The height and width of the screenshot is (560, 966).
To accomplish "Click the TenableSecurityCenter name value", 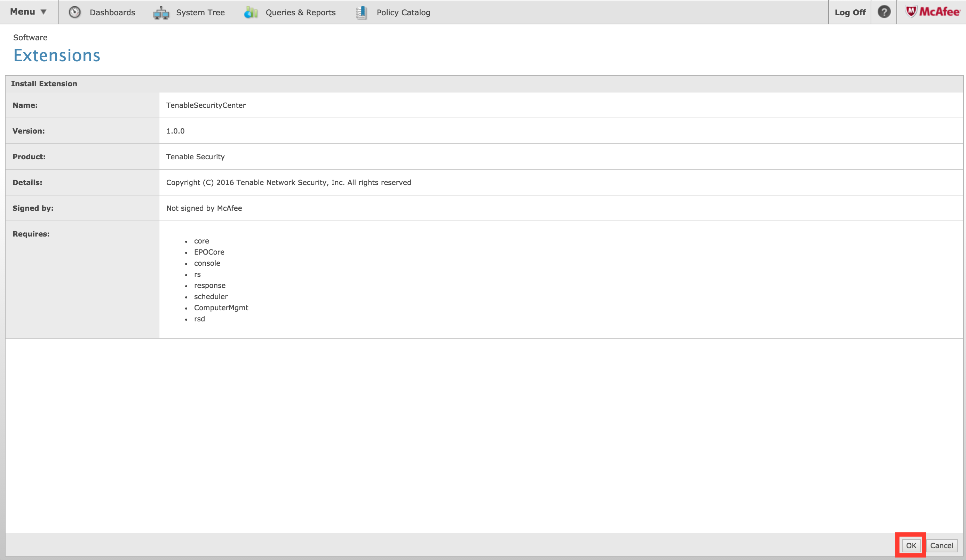I will pos(206,105).
